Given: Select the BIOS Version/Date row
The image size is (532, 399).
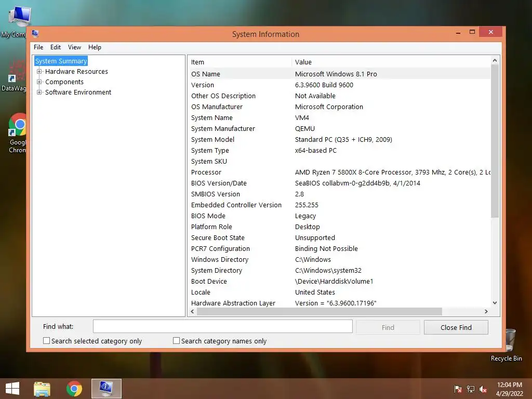Looking at the screenshot, I should click(x=339, y=183).
